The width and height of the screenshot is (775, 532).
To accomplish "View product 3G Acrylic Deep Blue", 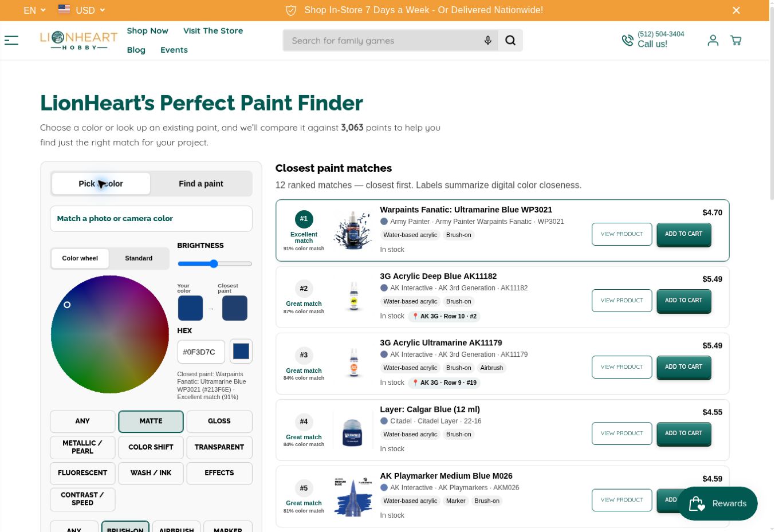I will tap(621, 301).
